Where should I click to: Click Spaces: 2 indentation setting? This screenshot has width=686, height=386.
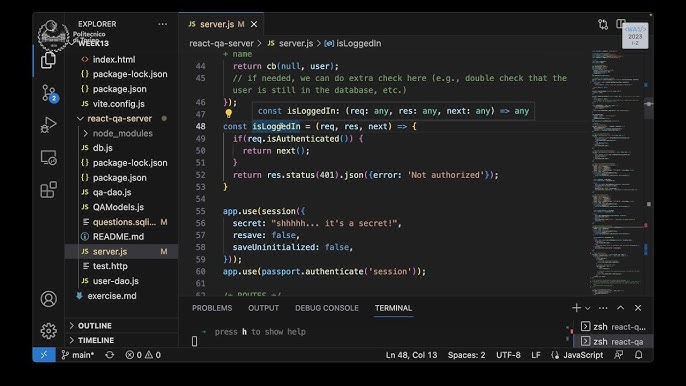[x=466, y=355]
